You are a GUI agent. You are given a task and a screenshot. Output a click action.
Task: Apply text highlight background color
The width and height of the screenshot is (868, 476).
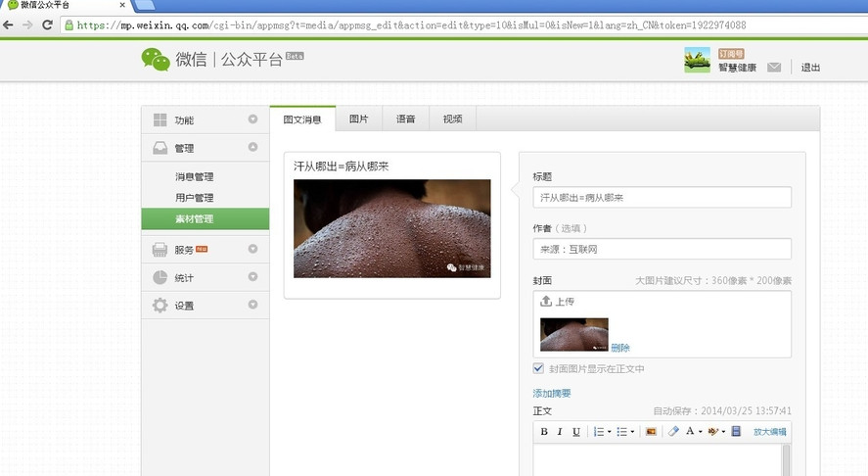tap(713, 431)
